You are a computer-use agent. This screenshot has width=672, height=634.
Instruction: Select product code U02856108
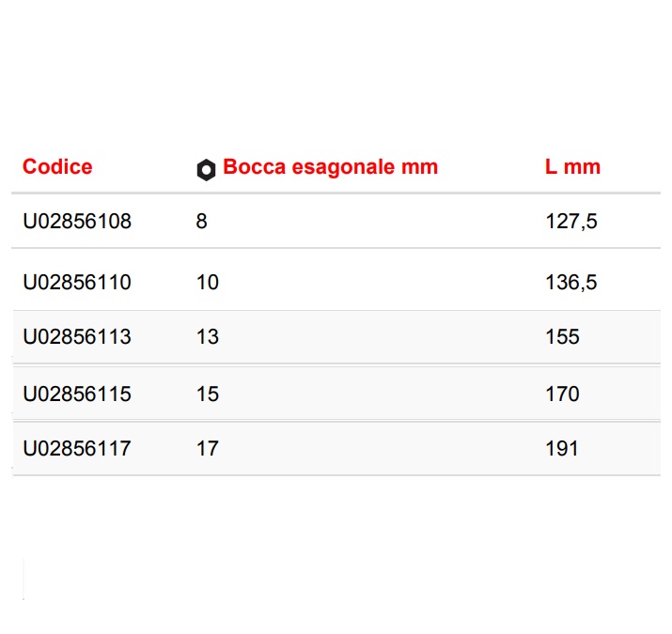77,222
